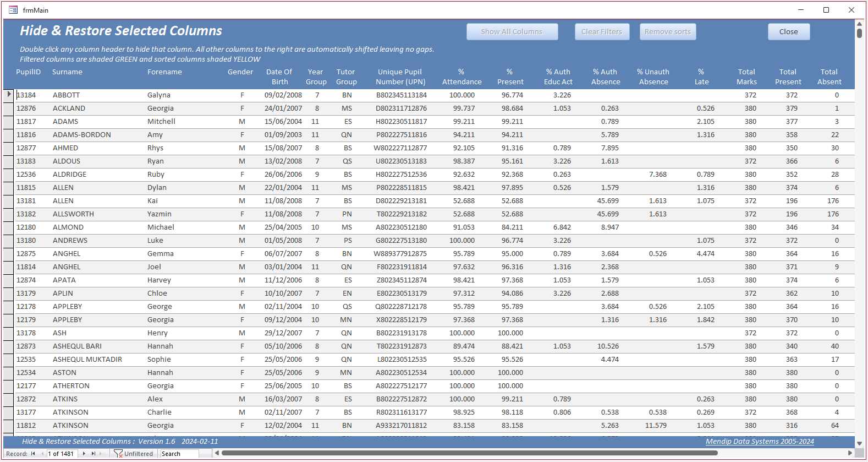Viewport: 868px width, 462px height.
Task: Click vertical scrollbar down arrow
Action: (x=859, y=442)
